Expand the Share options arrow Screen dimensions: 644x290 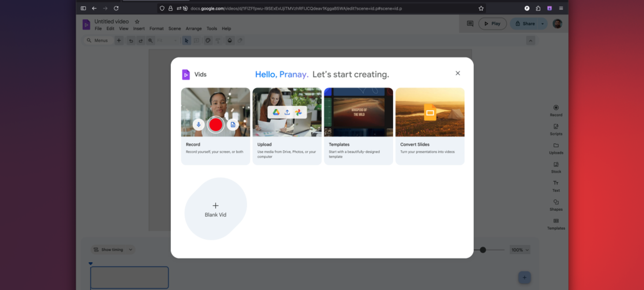[x=543, y=24]
